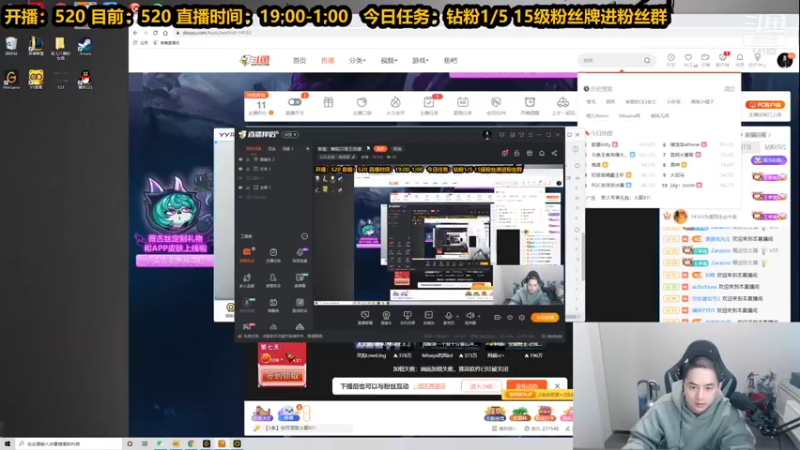The image size is (800, 450).
Task: Open the Steam desktop shortcut
Action: pyautogui.click(x=85, y=45)
